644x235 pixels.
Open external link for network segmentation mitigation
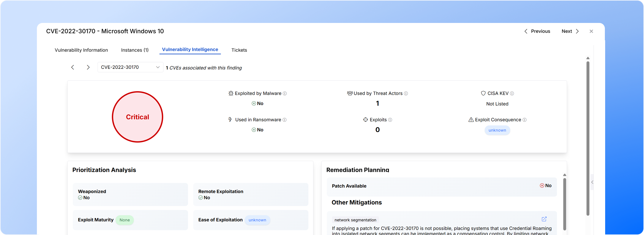pyautogui.click(x=544, y=219)
